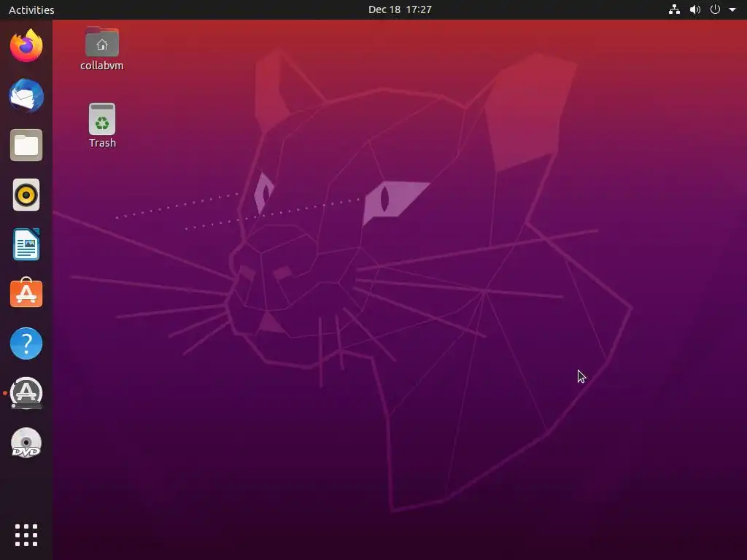Open the Activities overview
This screenshot has height=560, width=747.
(x=31, y=9)
